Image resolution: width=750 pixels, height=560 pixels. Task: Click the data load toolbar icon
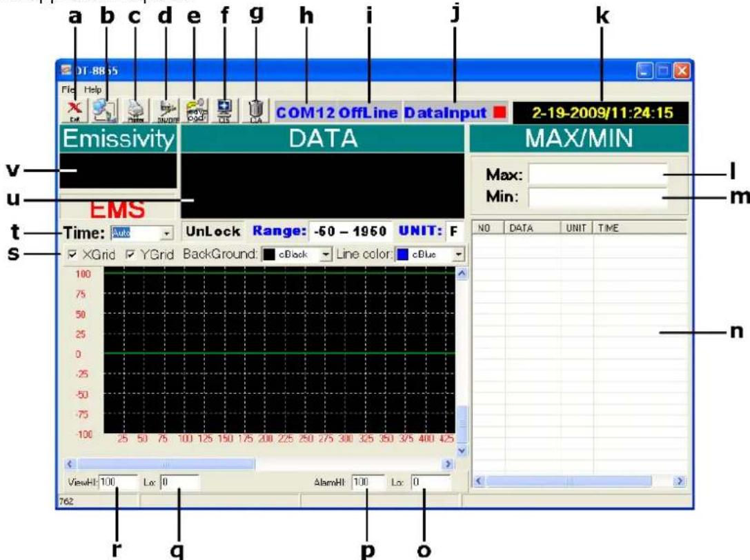coord(197,111)
